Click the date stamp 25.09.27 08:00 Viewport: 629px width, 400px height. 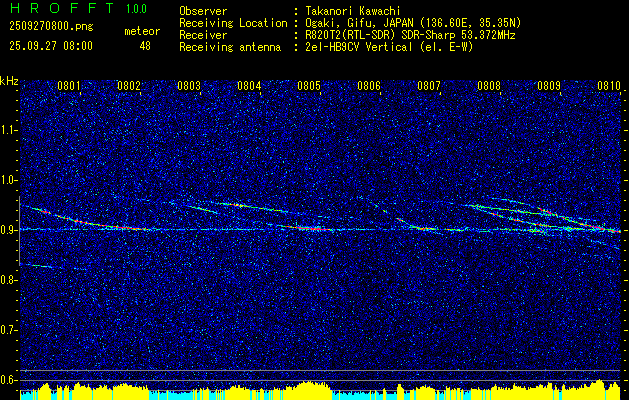click(x=51, y=46)
